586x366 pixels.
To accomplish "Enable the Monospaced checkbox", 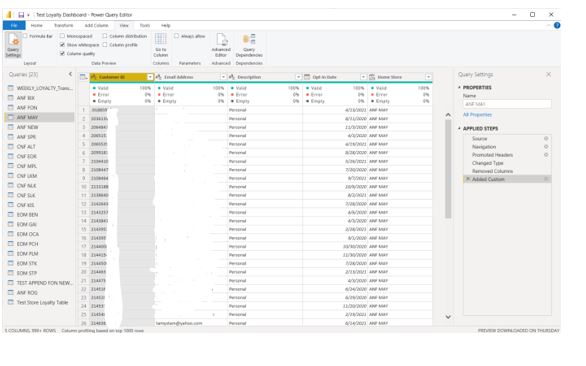I will click(x=62, y=36).
